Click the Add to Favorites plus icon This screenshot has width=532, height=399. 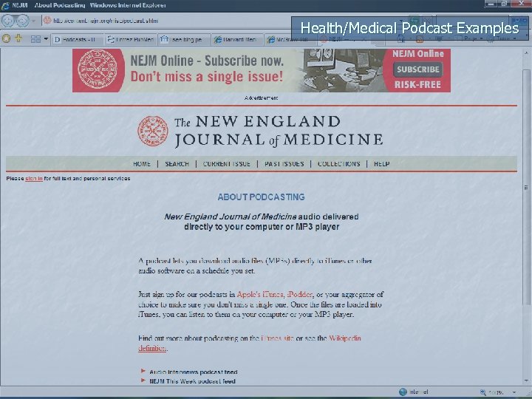[18, 38]
